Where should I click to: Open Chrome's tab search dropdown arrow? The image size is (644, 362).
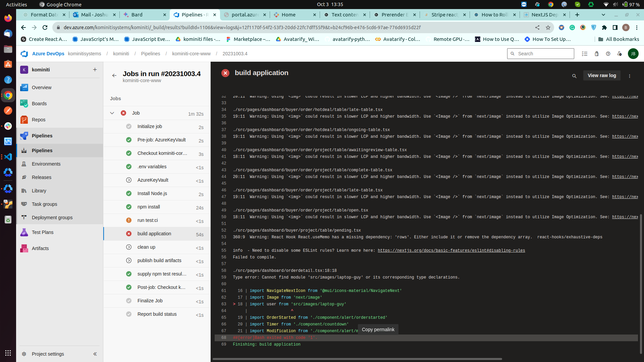coord(603,15)
